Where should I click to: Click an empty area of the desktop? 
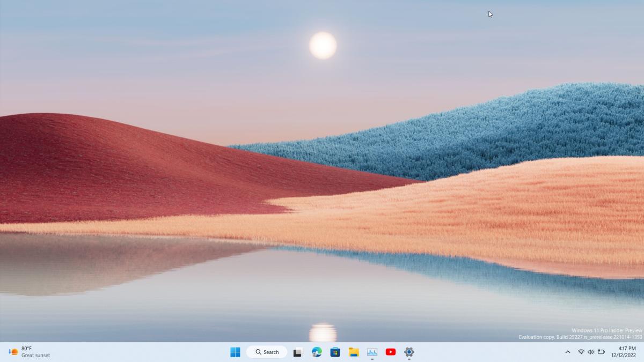[x=161, y=161]
